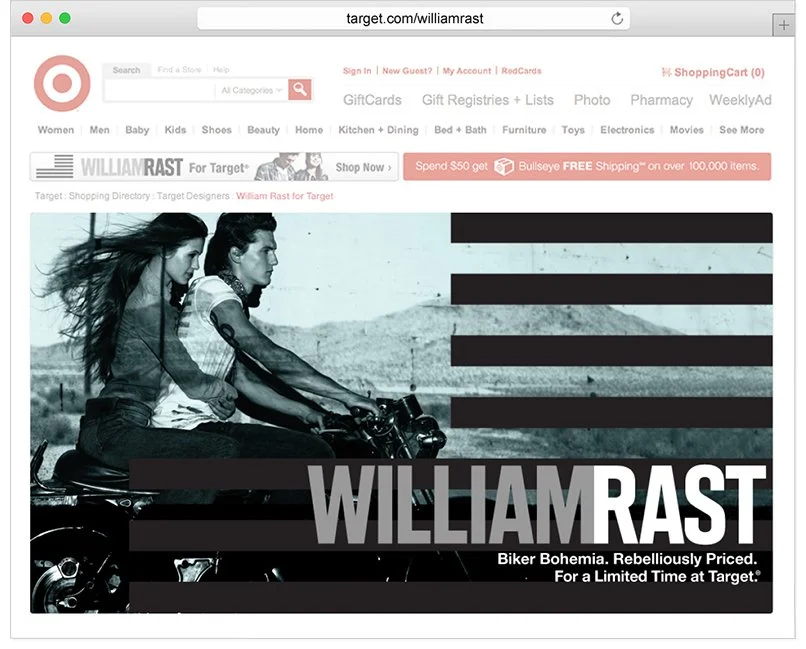View the WeeklyAd
Image resolution: width=806 pixels, height=649 pixels.
(740, 100)
